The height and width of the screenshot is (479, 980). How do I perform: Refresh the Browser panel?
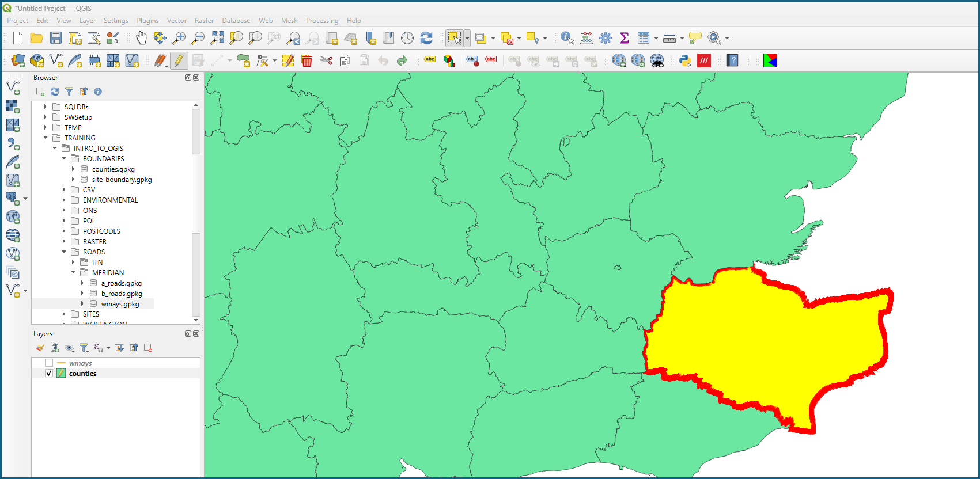point(55,92)
